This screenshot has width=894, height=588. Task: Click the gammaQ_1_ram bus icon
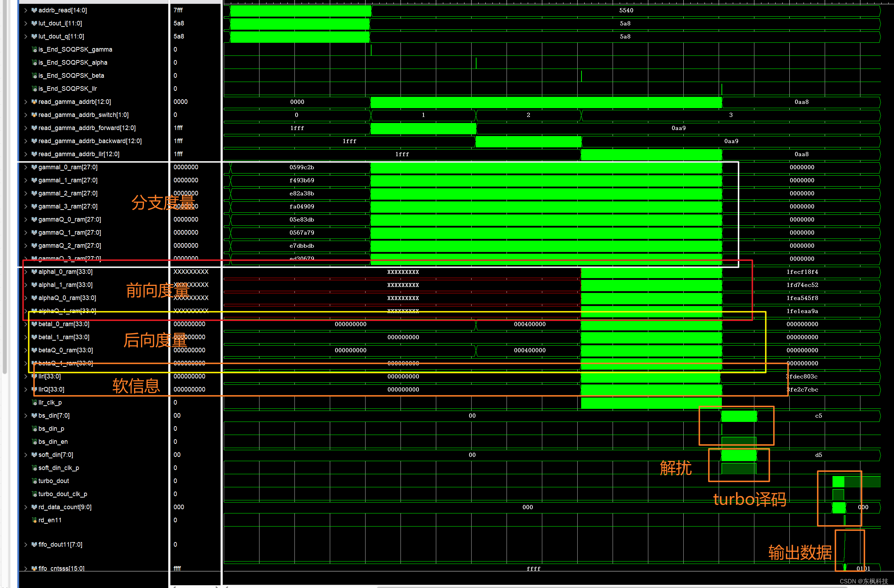pos(34,233)
